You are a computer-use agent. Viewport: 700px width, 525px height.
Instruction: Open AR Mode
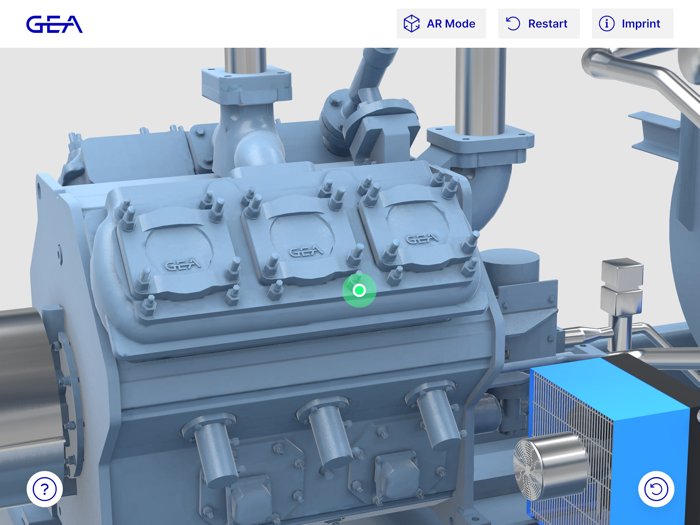click(x=441, y=24)
